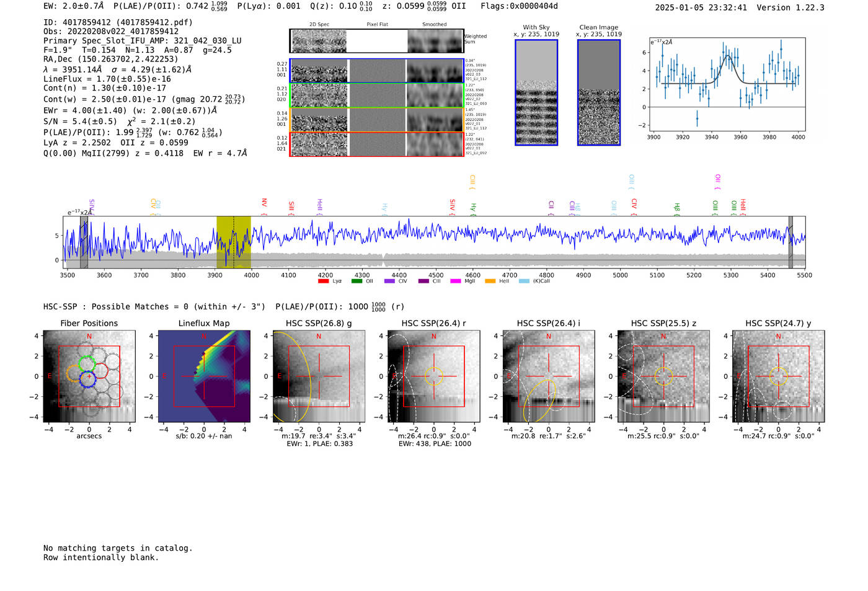Viewport: 868px width, 591px height.
Task: Open the Lineflux Map image
Action: pos(204,376)
